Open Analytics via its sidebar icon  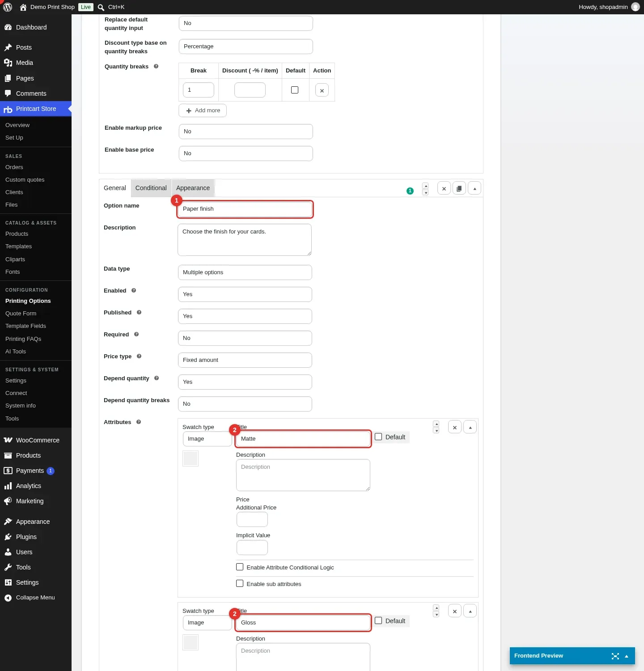(x=8, y=486)
